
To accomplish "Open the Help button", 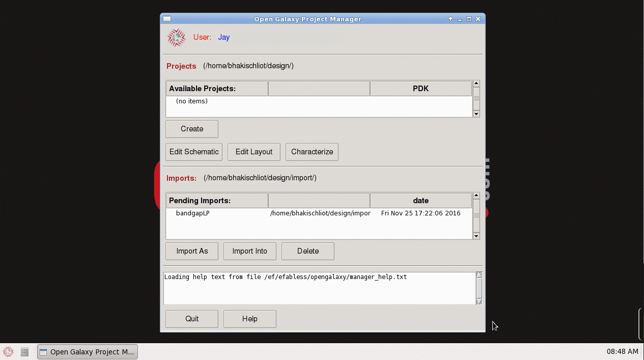I will click(x=250, y=319).
